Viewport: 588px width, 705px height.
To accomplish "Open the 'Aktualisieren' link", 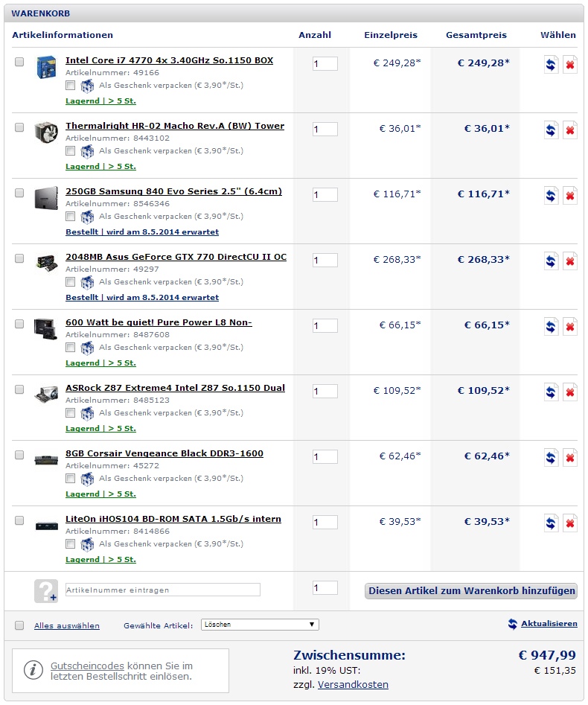I will (548, 624).
